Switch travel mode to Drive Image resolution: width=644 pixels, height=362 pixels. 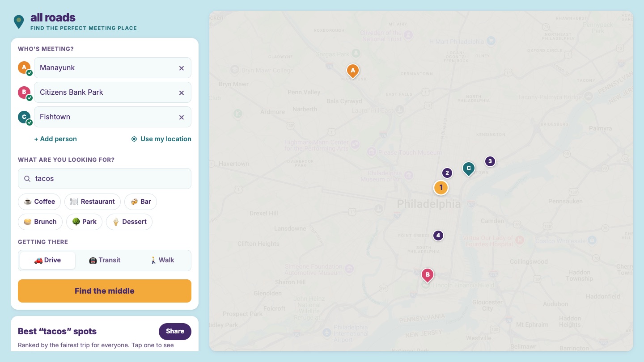tap(47, 261)
